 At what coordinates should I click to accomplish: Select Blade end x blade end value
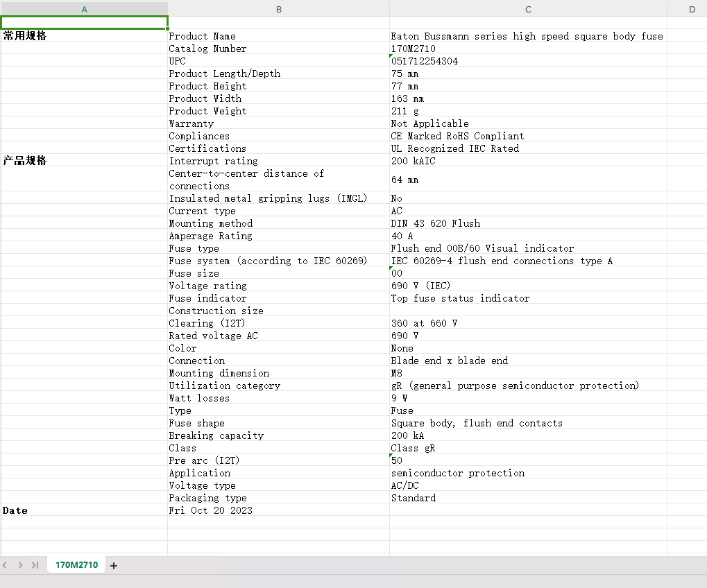click(x=528, y=361)
